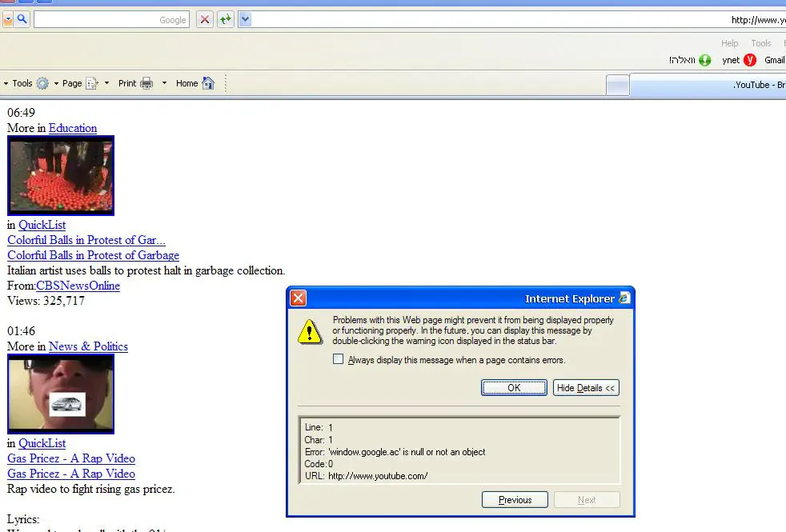Image resolution: width=786 pixels, height=532 pixels.
Task: Click the Page document icon
Action: click(x=92, y=83)
